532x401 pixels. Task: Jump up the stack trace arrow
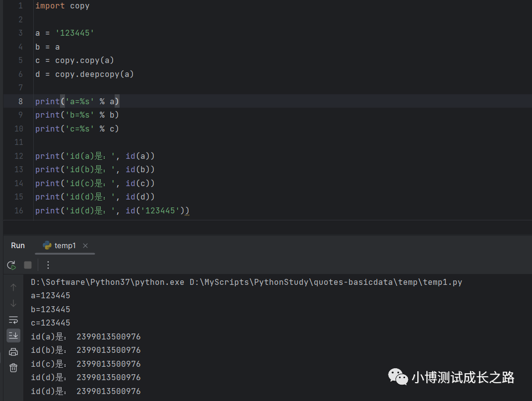tap(13, 287)
